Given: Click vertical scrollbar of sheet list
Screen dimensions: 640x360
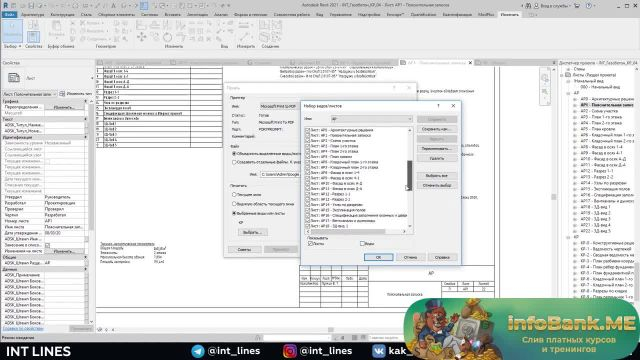Looking at the screenshot, I should tap(409, 176).
